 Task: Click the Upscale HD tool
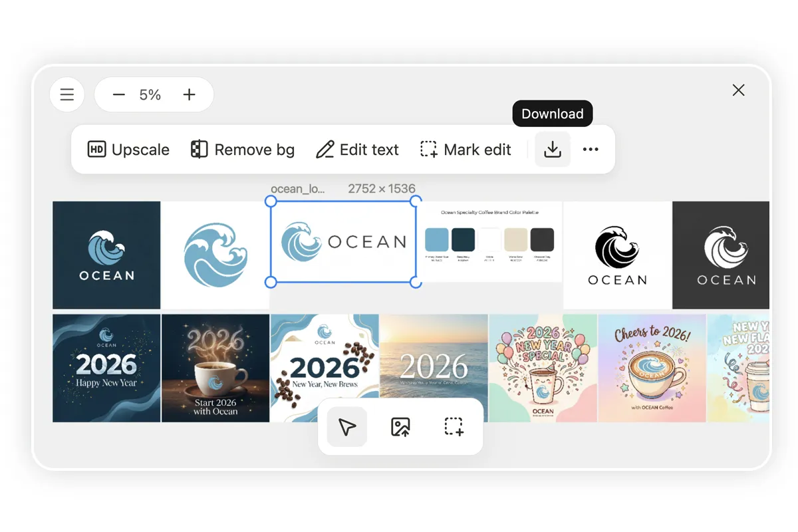click(129, 150)
